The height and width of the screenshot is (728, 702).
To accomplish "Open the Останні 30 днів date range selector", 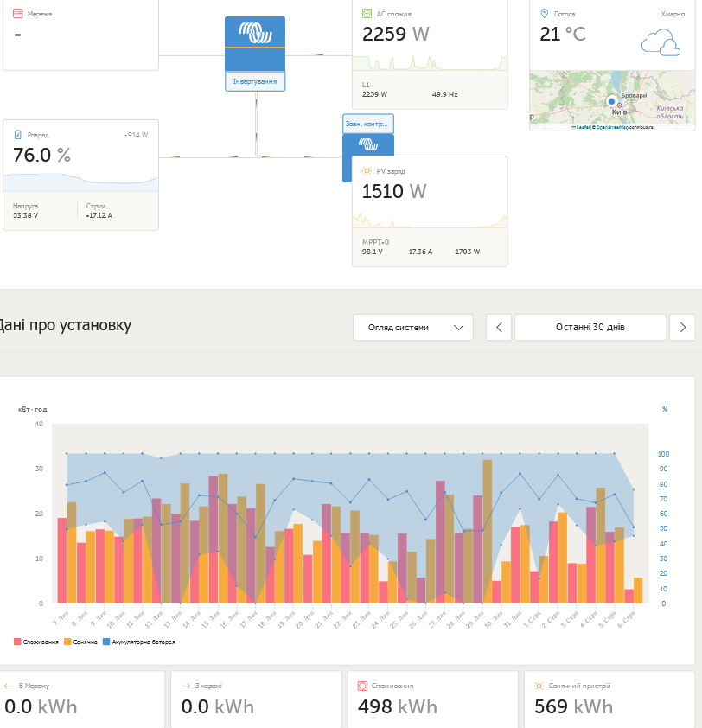I will point(590,328).
